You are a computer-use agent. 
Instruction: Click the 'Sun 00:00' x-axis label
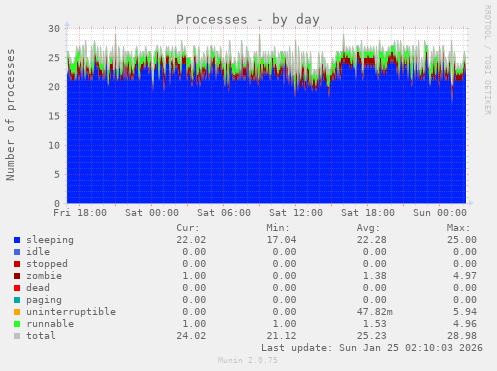tap(440, 213)
